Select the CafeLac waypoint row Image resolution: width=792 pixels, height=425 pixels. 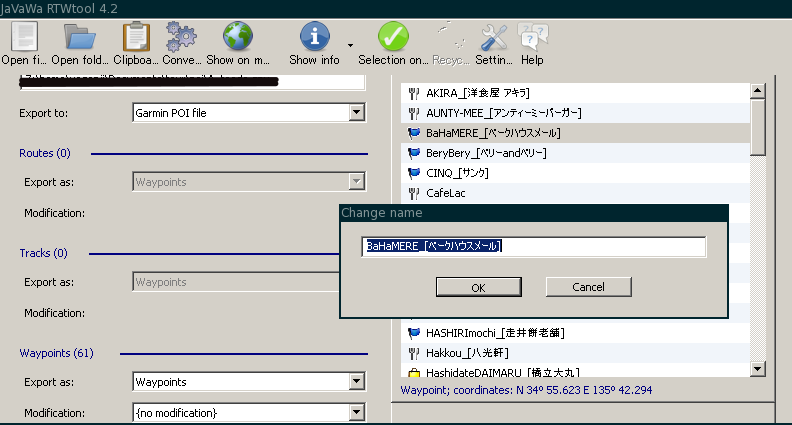pyautogui.click(x=576, y=193)
